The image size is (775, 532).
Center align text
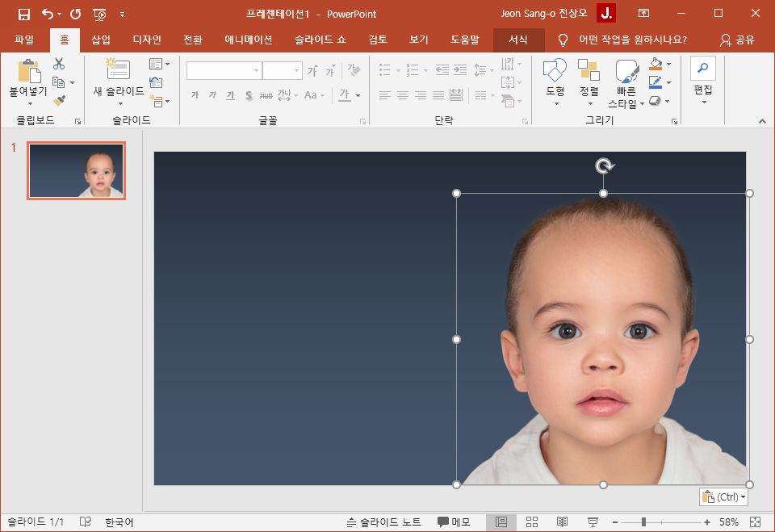402,95
